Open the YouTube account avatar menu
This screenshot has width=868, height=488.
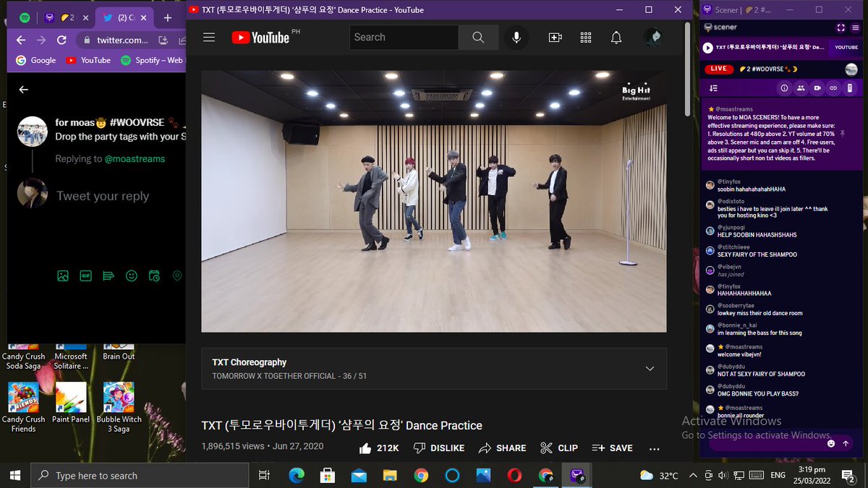click(653, 37)
